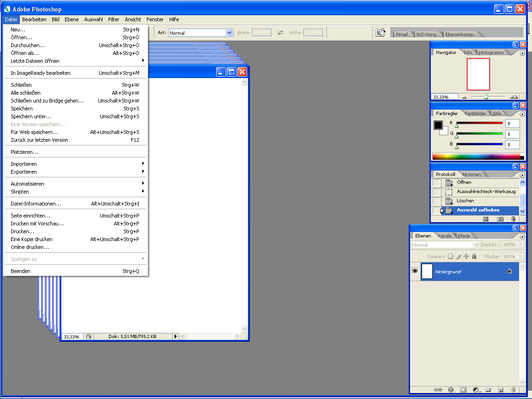Choose Drucken mit Vorschau… entry
The width and height of the screenshot is (532, 399).
pos(75,224)
